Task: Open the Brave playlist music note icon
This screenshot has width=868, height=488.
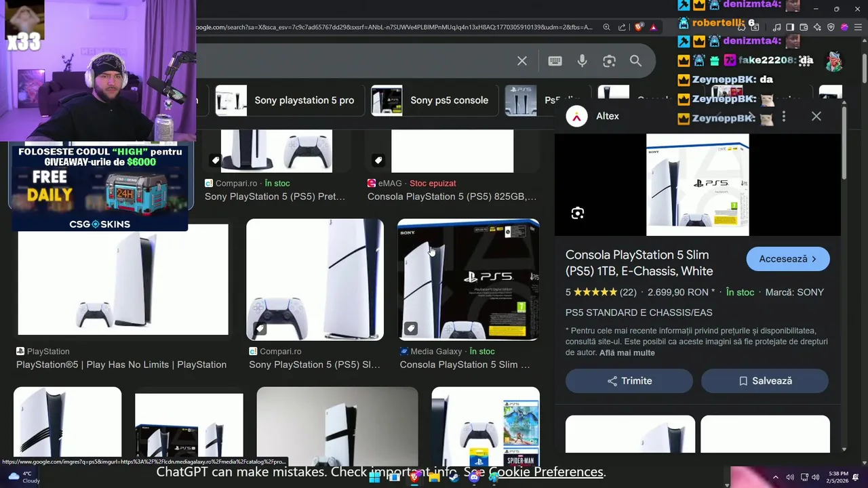Action: [x=776, y=27]
